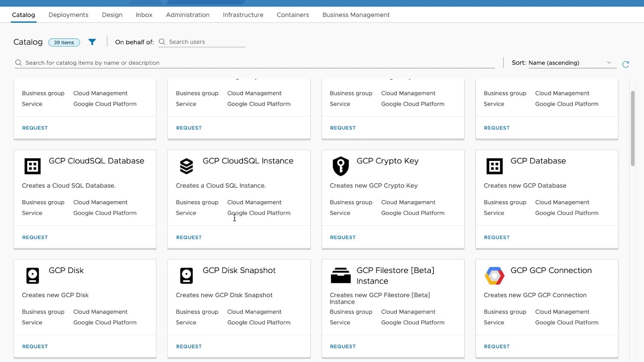Click the GCP Filestore [Beta] Instance title
The image size is (644, 362).
click(x=395, y=276)
